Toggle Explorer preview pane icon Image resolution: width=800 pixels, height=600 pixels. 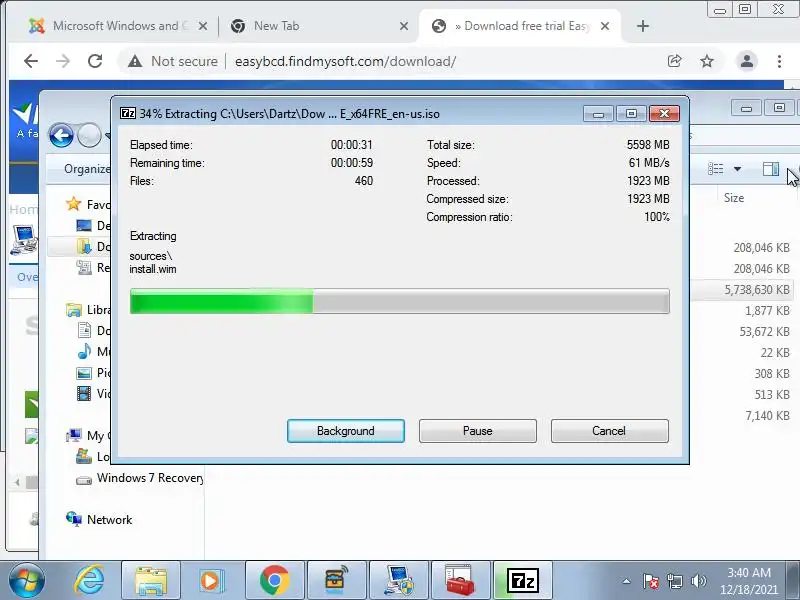(770, 168)
